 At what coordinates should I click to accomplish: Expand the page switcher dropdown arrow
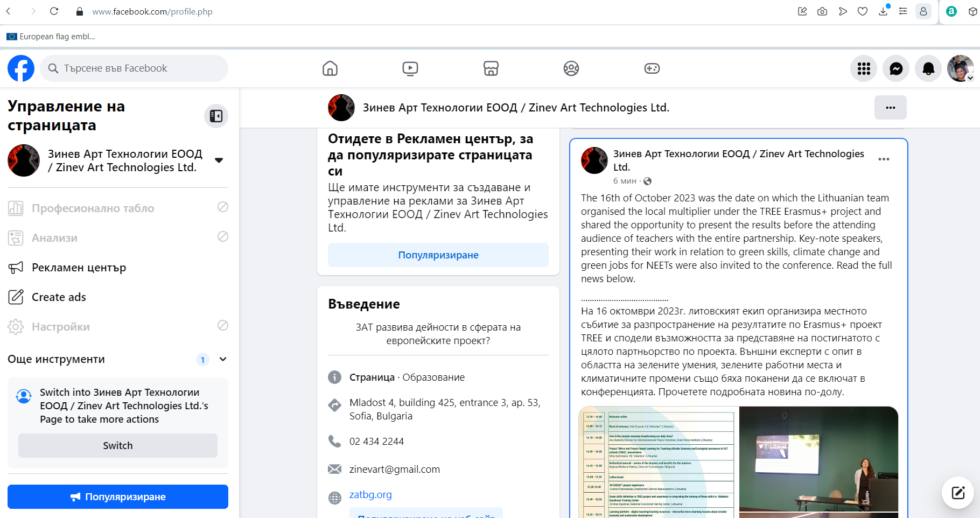click(x=219, y=160)
